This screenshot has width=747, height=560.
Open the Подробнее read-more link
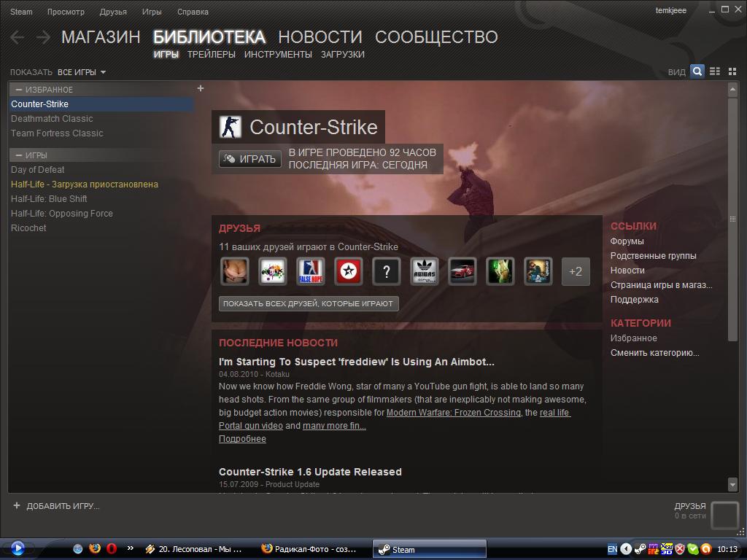[x=242, y=438]
